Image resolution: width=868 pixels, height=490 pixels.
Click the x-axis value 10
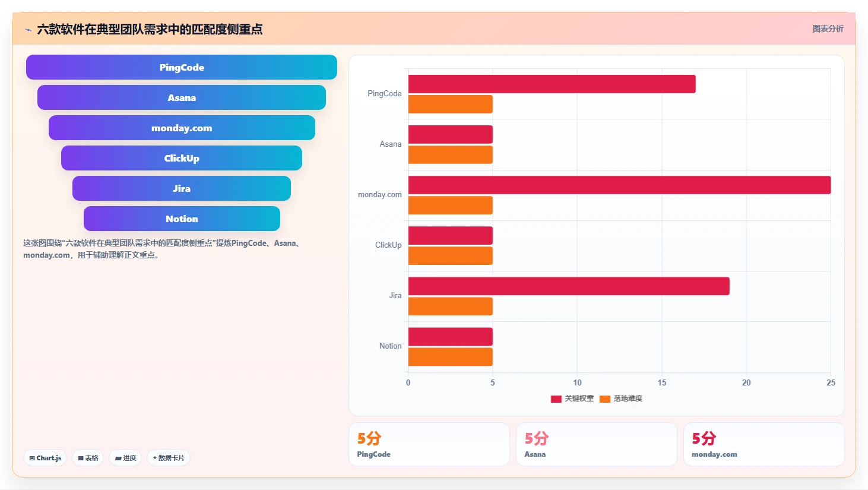pyautogui.click(x=577, y=382)
